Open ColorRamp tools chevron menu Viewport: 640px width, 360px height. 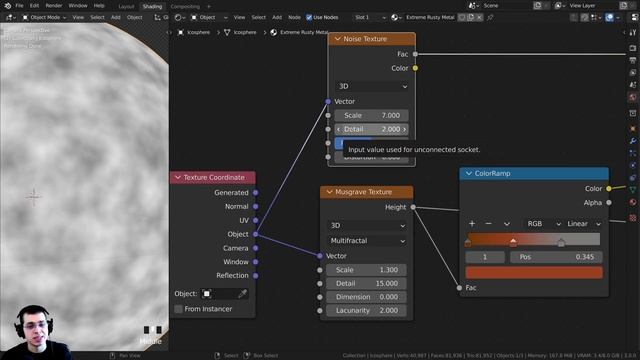(x=507, y=224)
